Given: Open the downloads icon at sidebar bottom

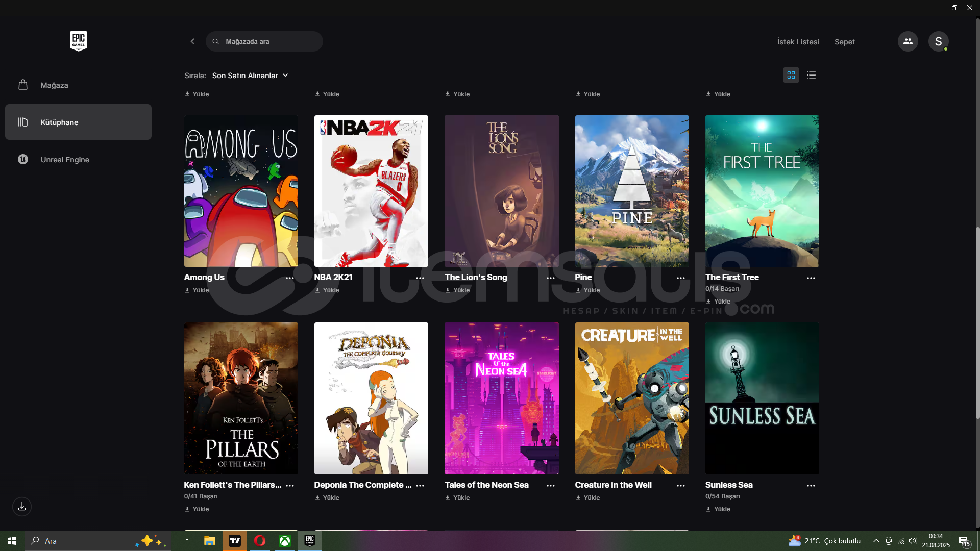Looking at the screenshot, I should (22, 507).
